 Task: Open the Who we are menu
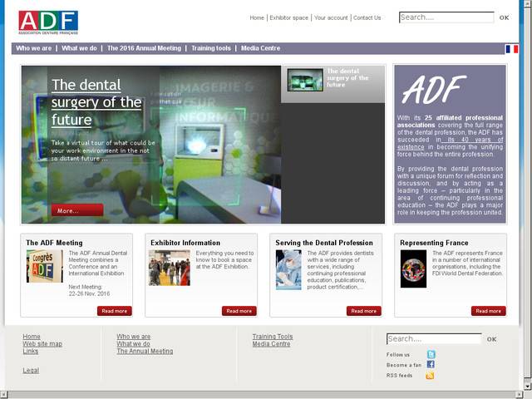click(33, 48)
